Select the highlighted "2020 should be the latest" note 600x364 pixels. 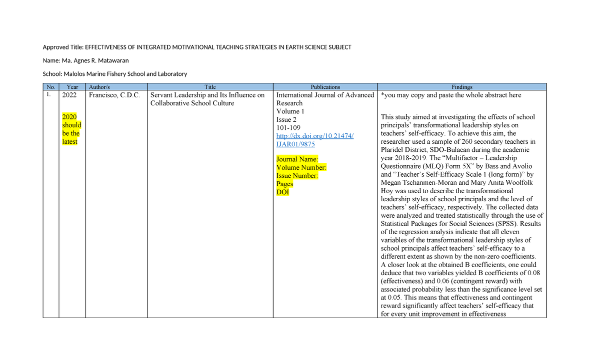tap(71, 129)
